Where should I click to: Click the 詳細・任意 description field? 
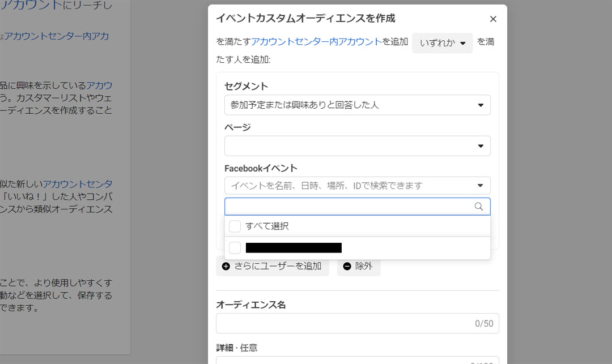343,360
